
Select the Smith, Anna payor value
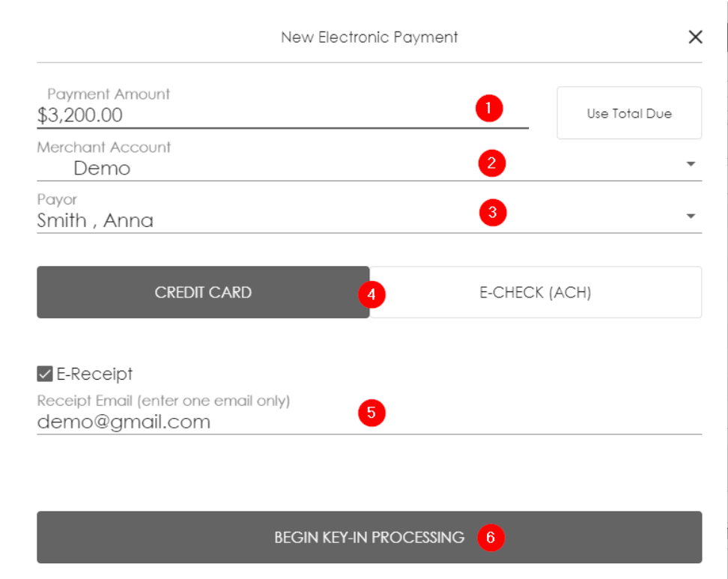pos(95,220)
